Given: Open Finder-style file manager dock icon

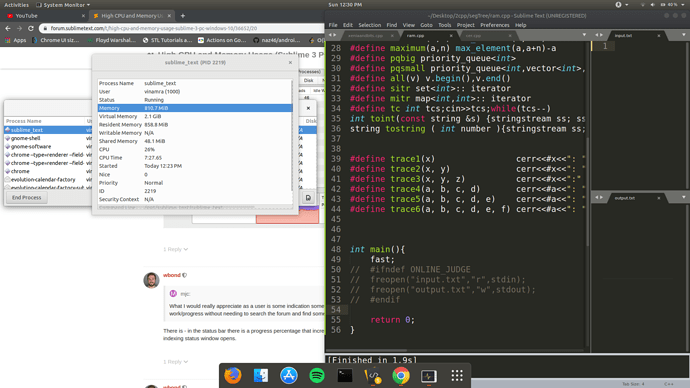Looking at the screenshot, I should 261,376.
